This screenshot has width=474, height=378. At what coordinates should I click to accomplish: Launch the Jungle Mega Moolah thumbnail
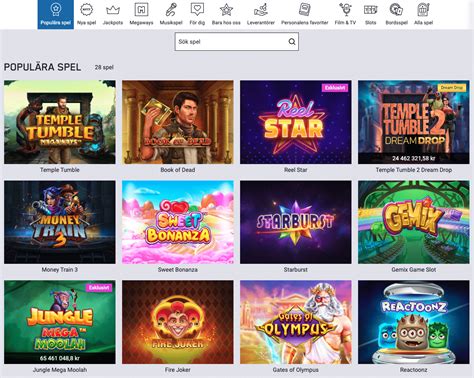pos(60,322)
